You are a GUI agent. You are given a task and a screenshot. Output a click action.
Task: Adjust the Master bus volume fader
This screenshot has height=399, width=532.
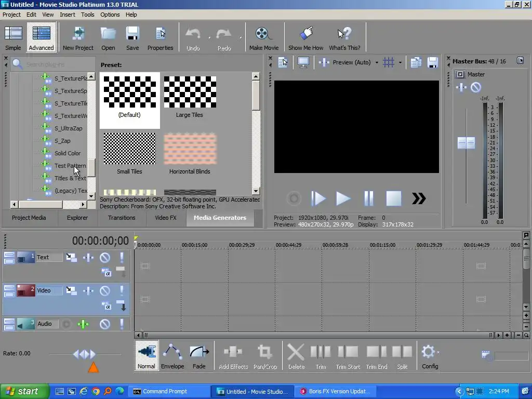(466, 143)
